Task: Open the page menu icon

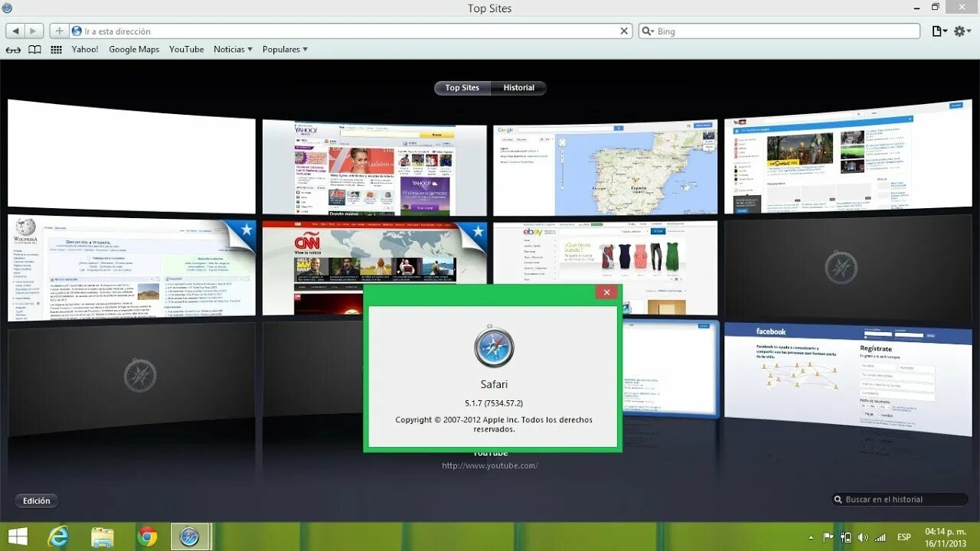Action: click(939, 31)
